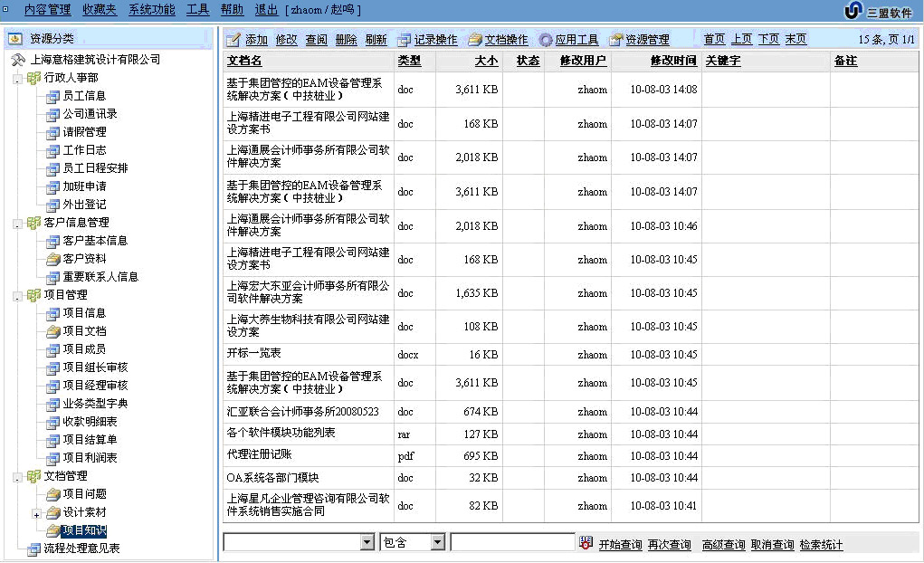Click the search icon beside 开始查询
Image resolution: width=924 pixels, height=563 pixels.
click(x=586, y=543)
